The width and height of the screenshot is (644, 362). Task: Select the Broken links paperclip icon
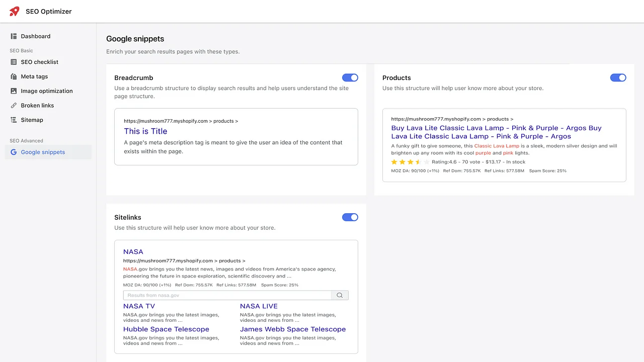(14, 105)
